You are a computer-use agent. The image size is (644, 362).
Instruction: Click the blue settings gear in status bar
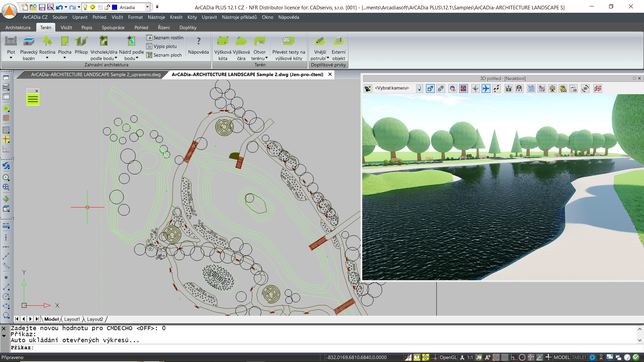(x=593, y=357)
